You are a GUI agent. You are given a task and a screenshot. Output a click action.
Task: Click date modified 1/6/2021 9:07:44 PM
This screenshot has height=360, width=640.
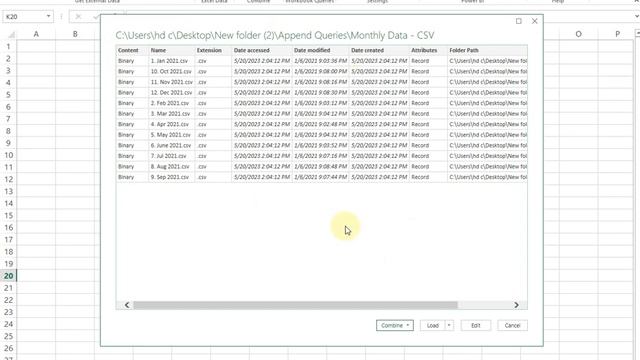point(320,177)
